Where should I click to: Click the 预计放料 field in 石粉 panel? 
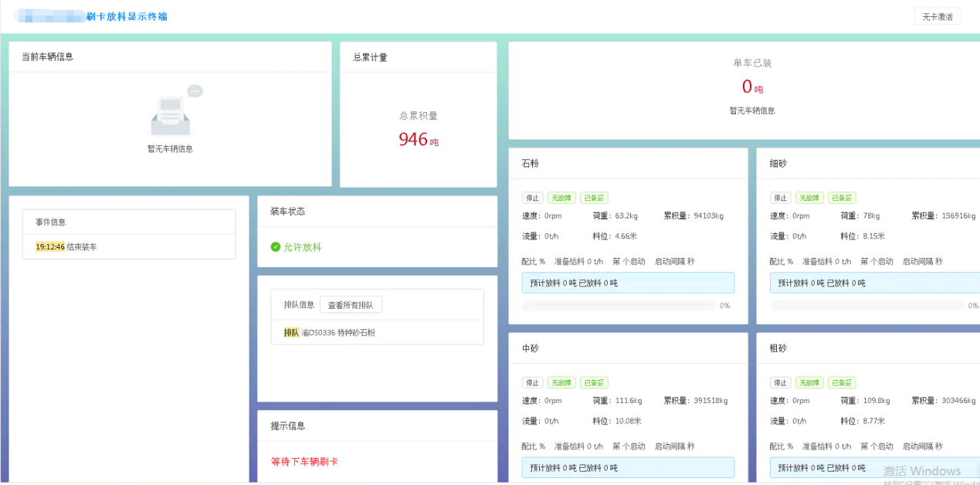click(628, 283)
